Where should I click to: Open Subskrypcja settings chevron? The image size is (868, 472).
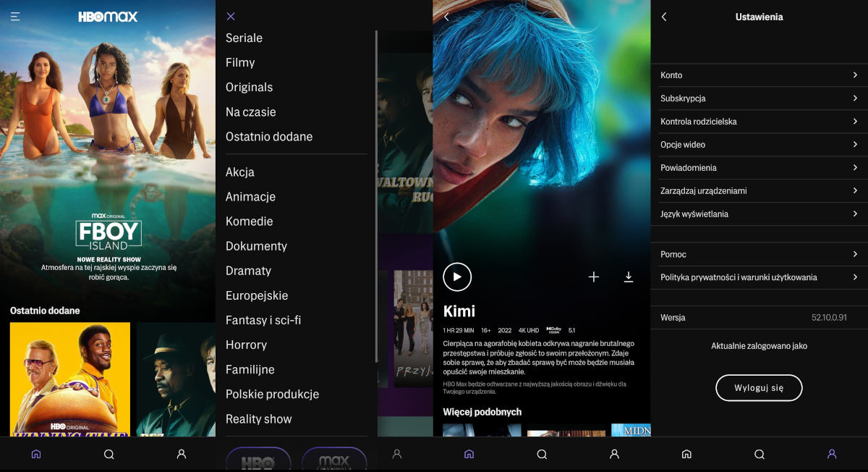854,98
